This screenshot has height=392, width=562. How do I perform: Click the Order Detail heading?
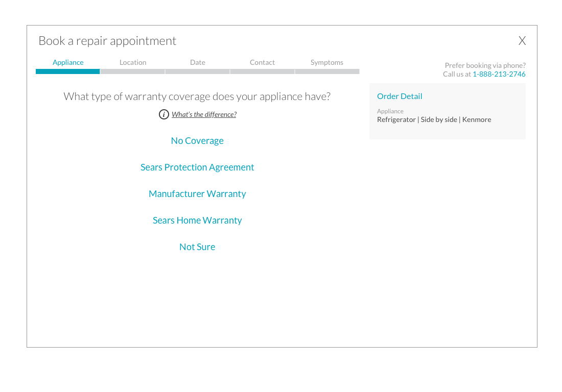(400, 96)
